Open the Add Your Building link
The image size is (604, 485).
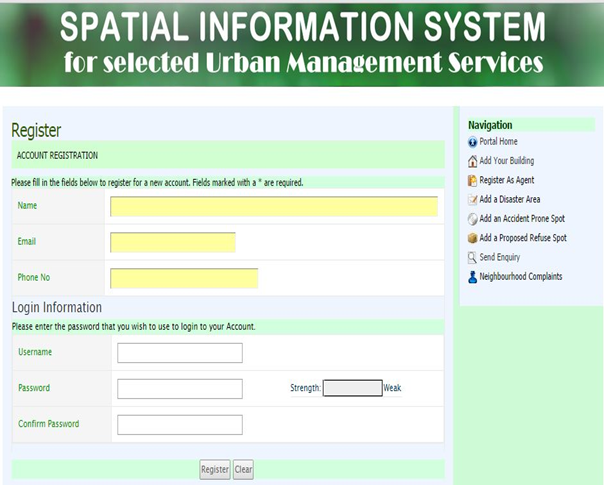[506, 161]
